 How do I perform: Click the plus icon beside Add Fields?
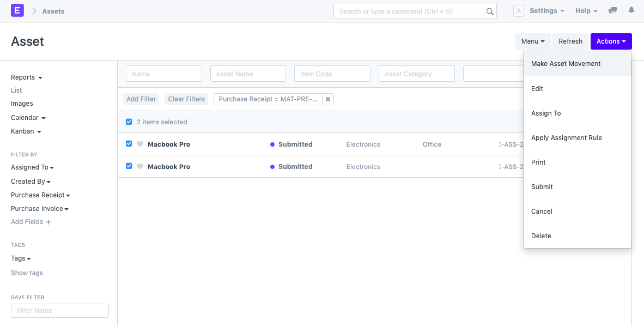pos(48,222)
